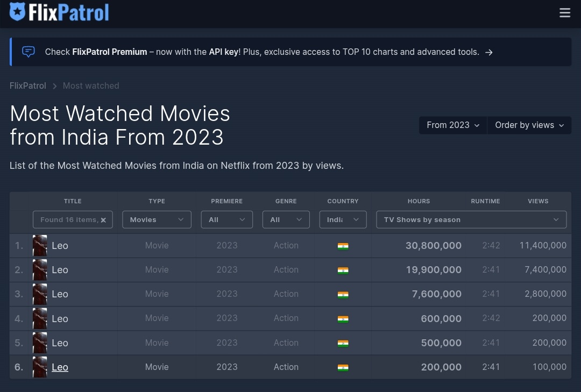
Task: Click the FlixPatrol wordmark in the header
Action: tap(69, 12)
